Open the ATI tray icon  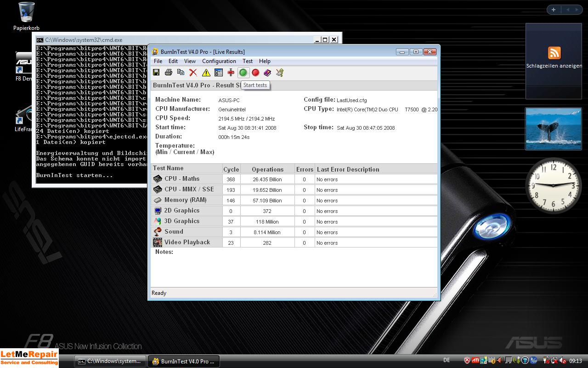coord(475,360)
